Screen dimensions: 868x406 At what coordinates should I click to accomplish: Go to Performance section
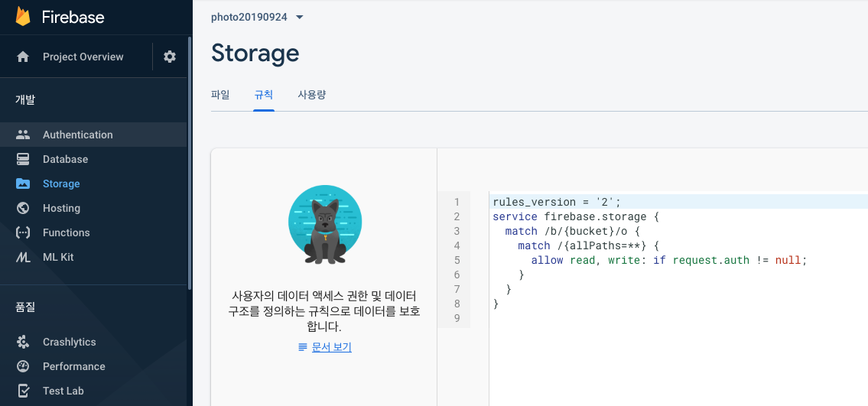[x=93, y=366]
